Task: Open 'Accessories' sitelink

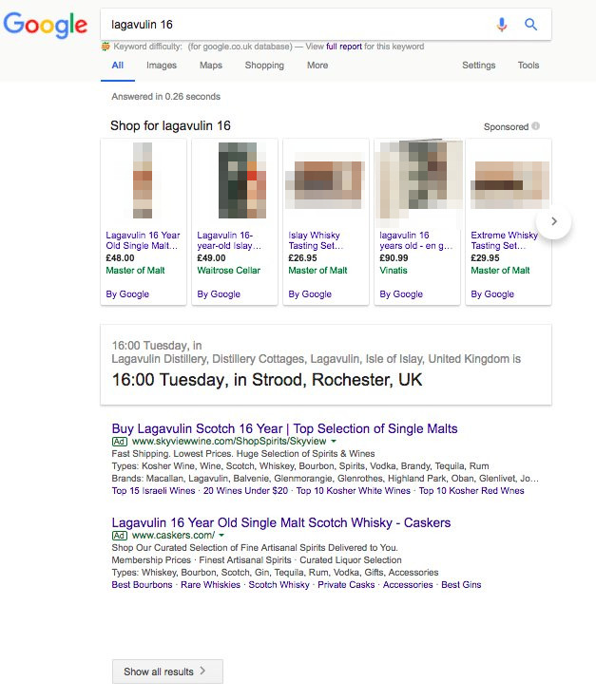Action: (x=408, y=585)
